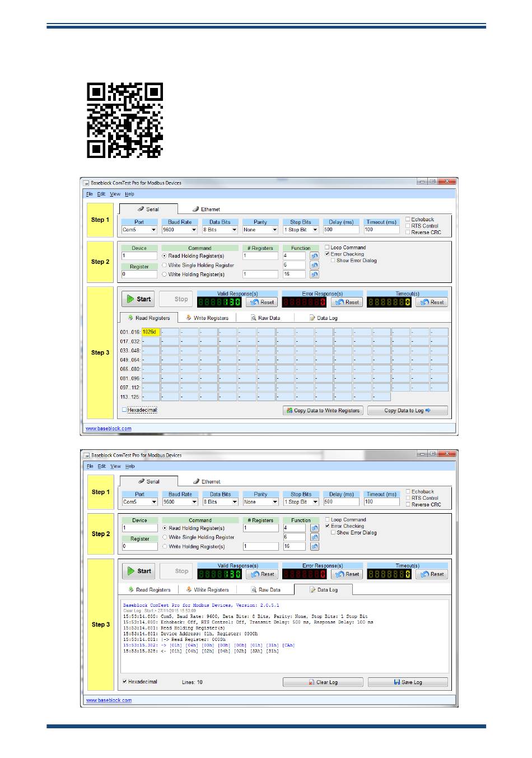Open Raw Data tab in upper window
Image resolution: width=532 pixels, height=758 pixels.
click(265, 318)
